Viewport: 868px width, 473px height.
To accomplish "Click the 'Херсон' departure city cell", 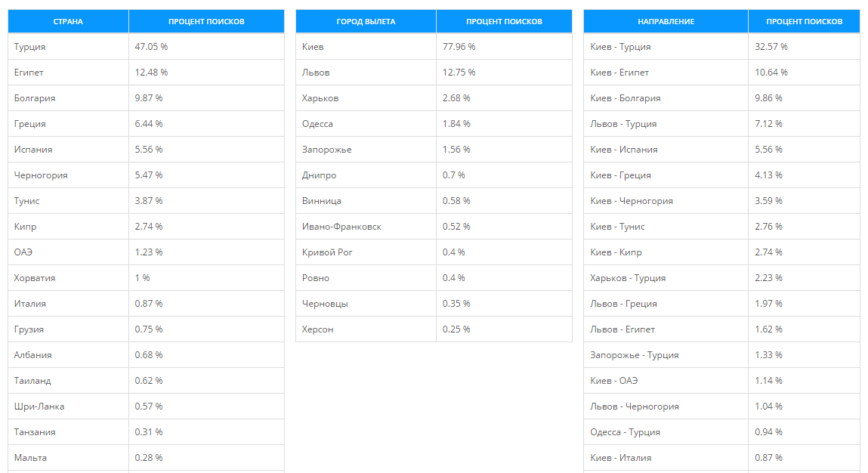I will 317,329.
